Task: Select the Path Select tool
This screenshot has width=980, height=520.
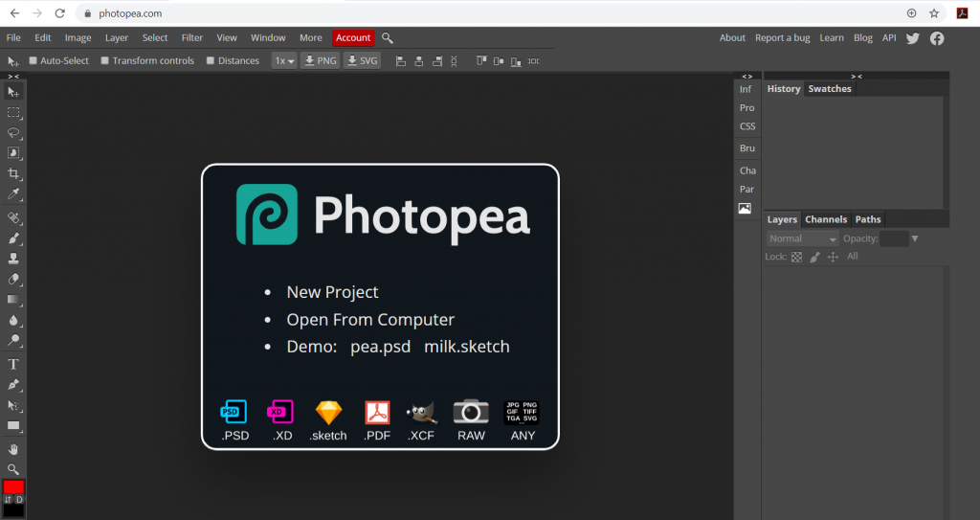Action: click(13, 405)
